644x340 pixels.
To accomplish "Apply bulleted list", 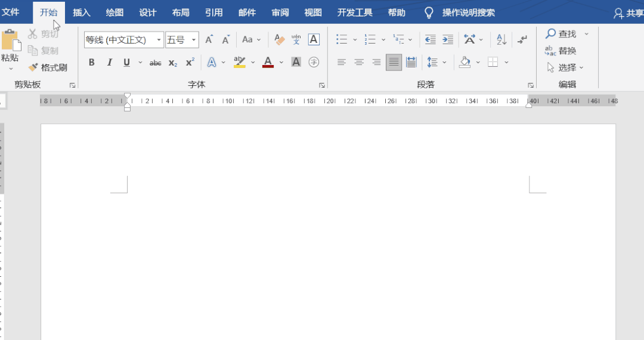I will [x=342, y=39].
